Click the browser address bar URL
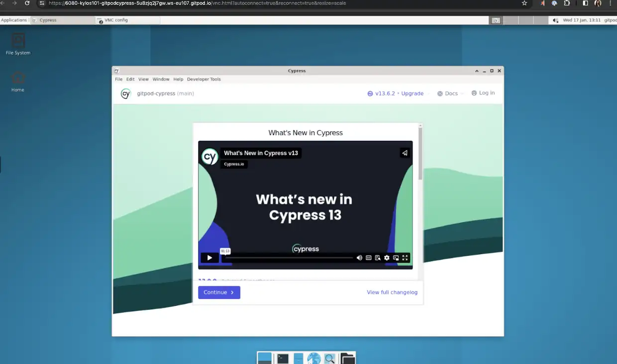617x364 pixels. (197, 3)
